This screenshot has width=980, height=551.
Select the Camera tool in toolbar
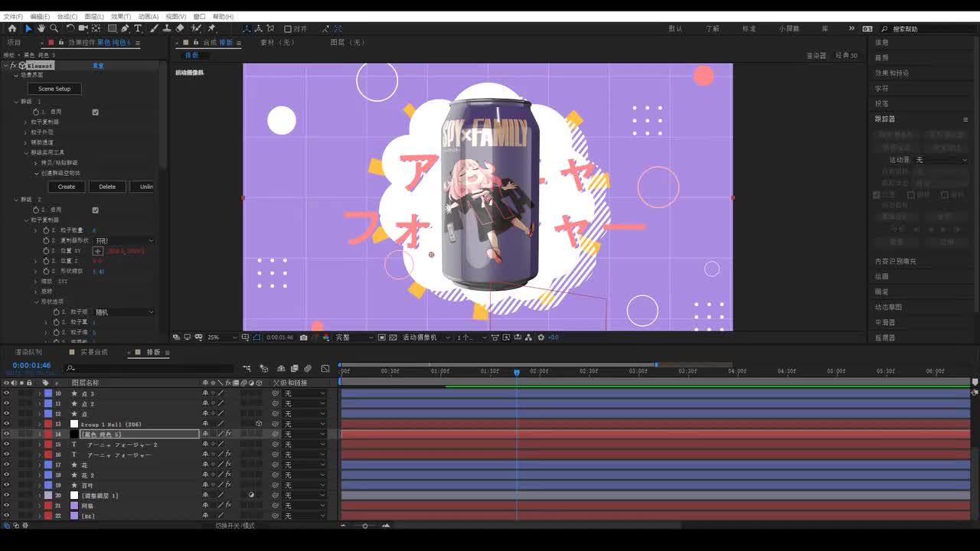83,28
